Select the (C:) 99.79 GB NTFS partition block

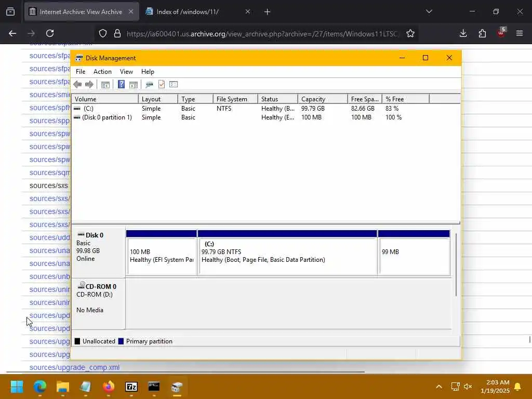click(287, 253)
